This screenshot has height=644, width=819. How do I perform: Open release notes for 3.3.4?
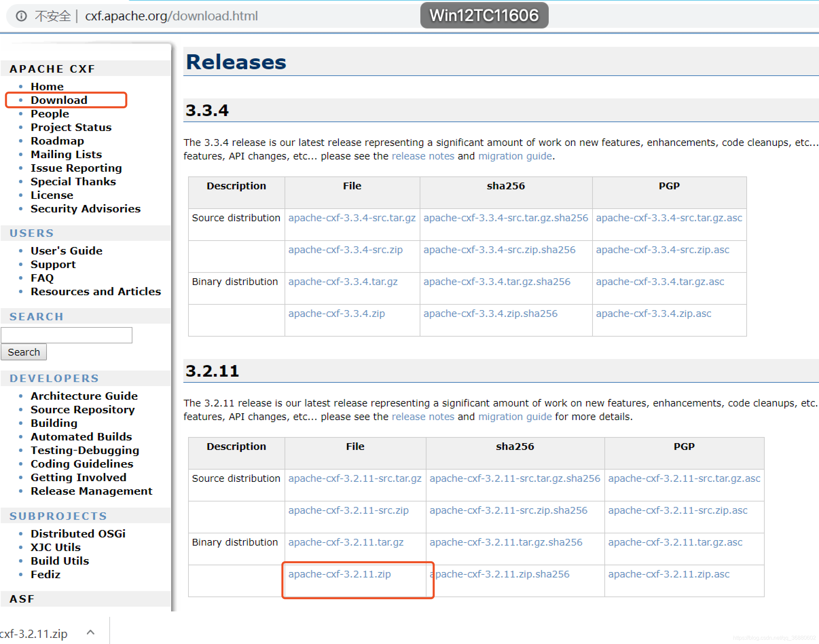click(422, 156)
